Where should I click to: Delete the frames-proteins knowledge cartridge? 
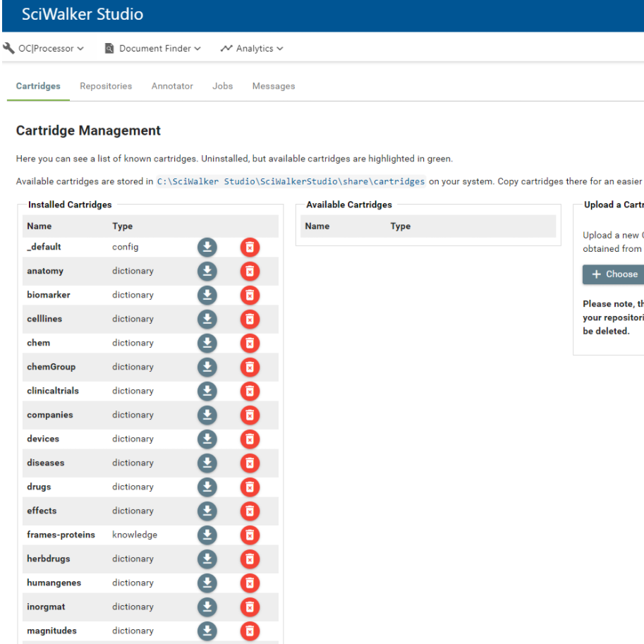(x=250, y=535)
